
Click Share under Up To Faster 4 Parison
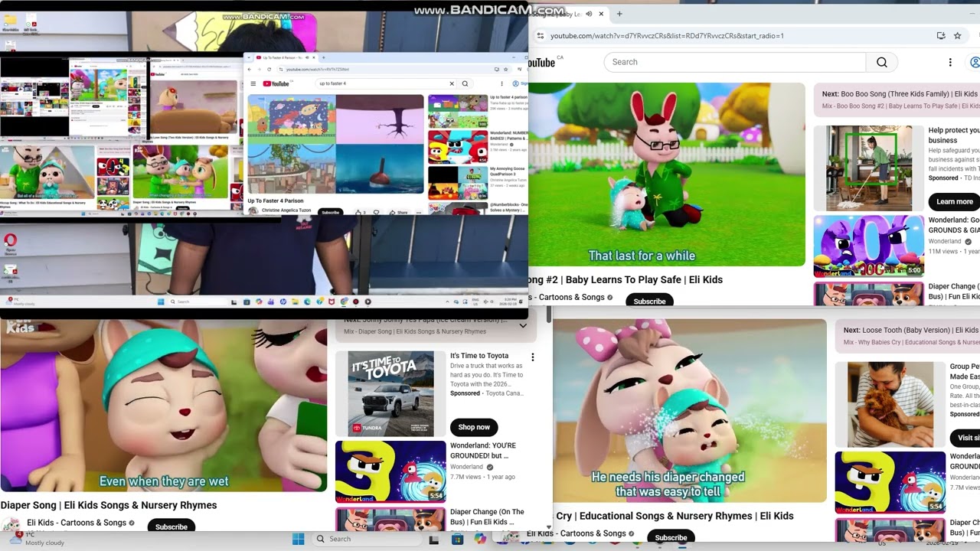click(400, 212)
